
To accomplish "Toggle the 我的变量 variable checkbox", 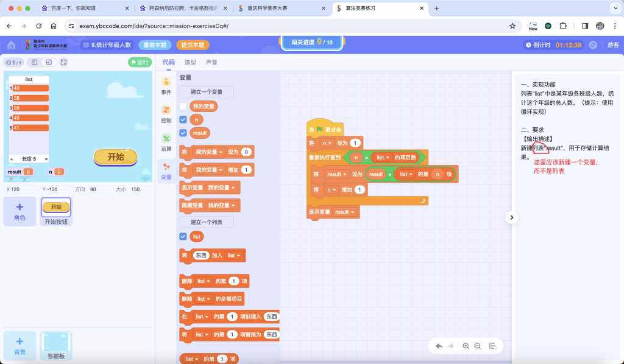I will point(183,106).
